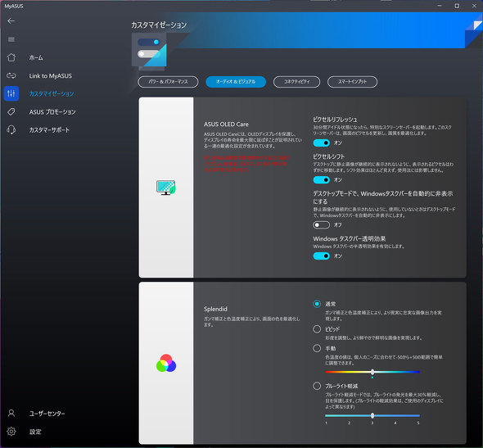The image size is (483, 448).
Task: Select the 手動 radio button
Action: [x=317, y=348]
